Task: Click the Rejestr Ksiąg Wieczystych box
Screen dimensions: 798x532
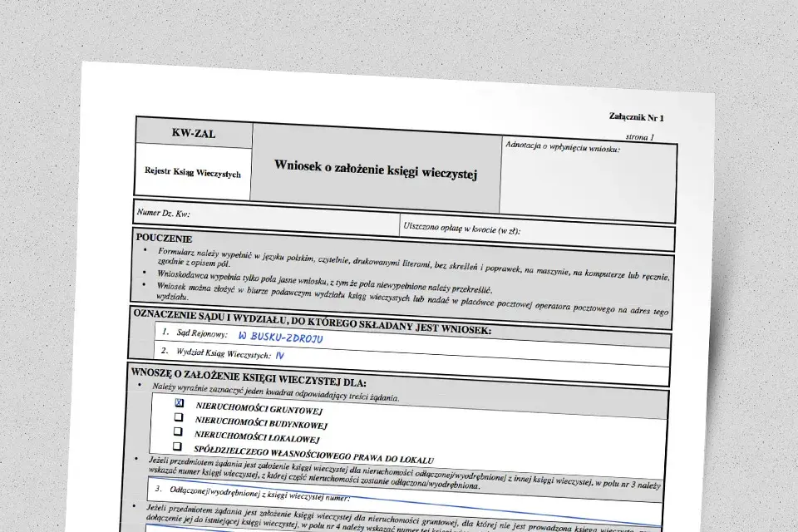Action: (193, 172)
